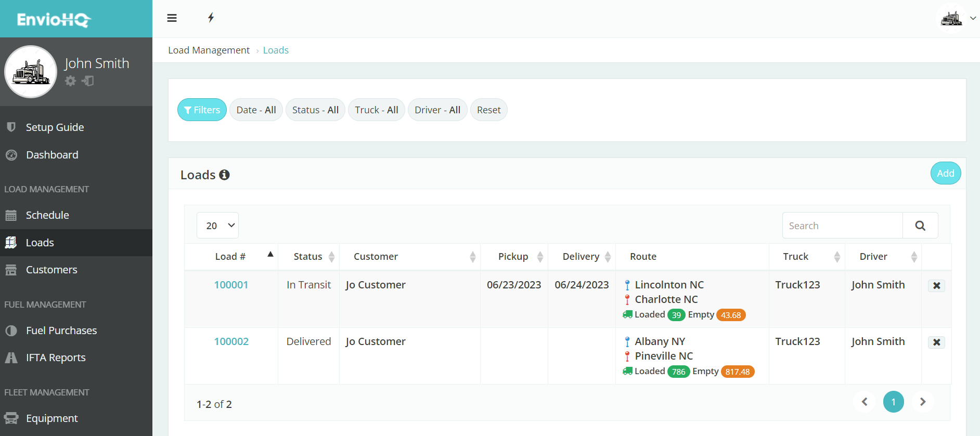Remove load 100002 using X icon
The width and height of the screenshot is (980, 436).
tap(936, 342)
